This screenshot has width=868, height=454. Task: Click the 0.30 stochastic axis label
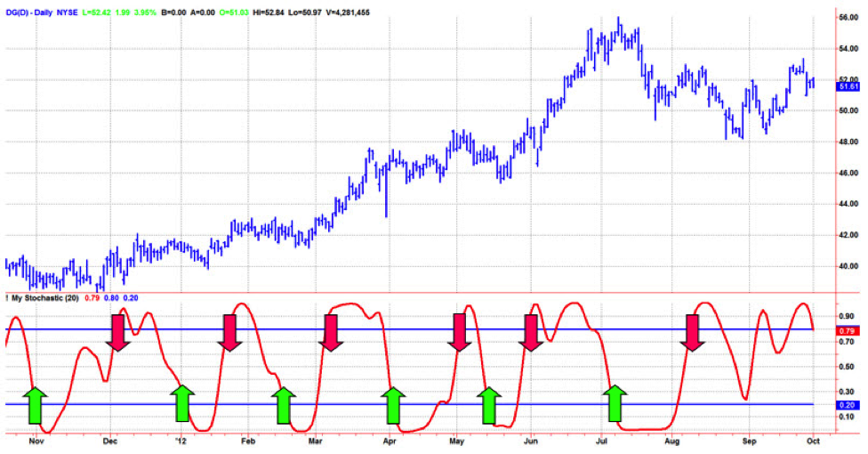point(847,392)
